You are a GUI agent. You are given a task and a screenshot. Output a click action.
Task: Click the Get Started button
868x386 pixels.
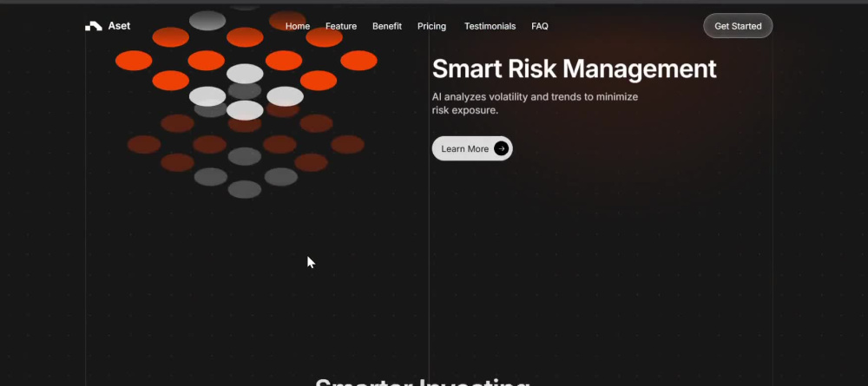[738, 26]
